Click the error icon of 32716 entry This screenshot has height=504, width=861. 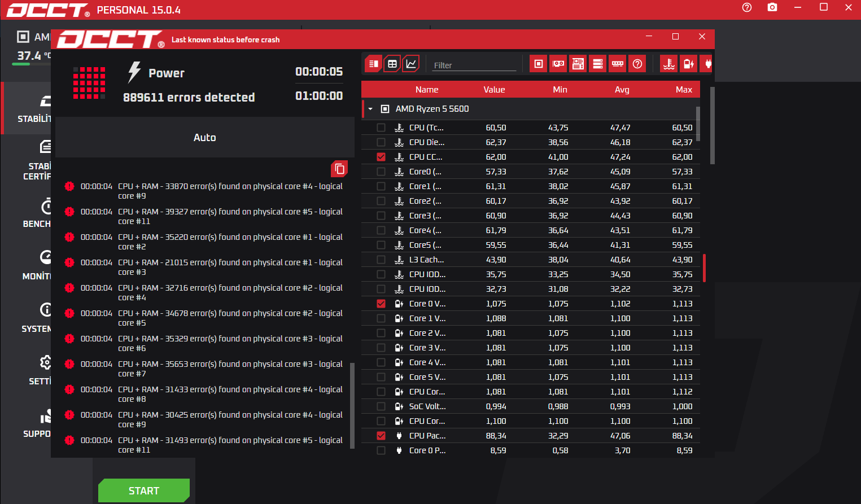(x=69, y=288)
